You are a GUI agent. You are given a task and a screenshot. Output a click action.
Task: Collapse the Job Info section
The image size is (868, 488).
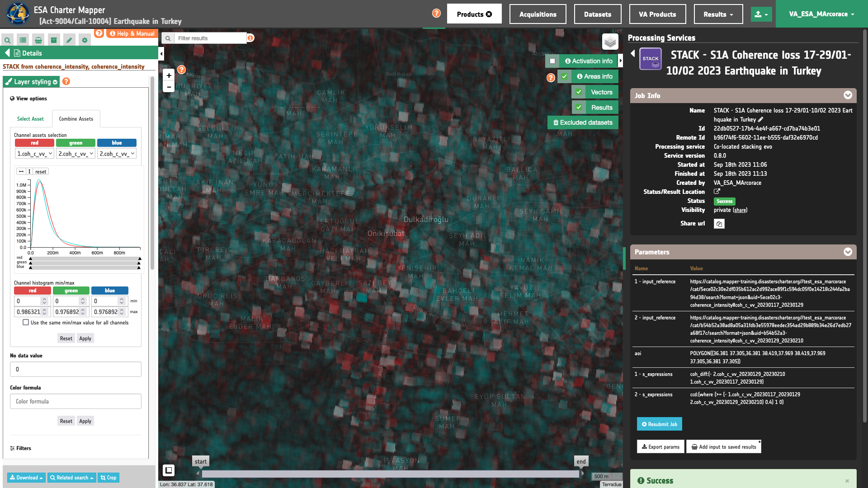click(848, 95)
